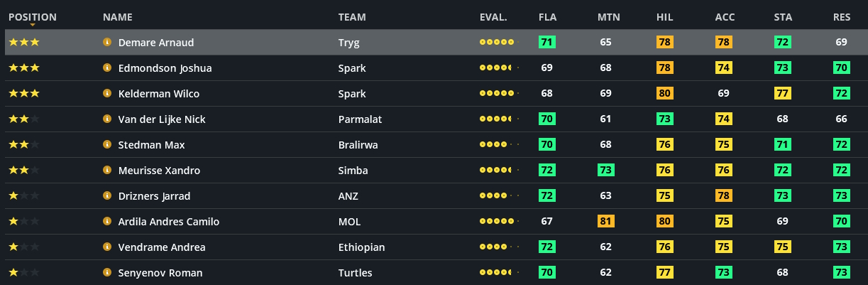This screenshot has height=285, width=868.
Task: Open Ardila Andres Camilo info icon
Action: [107, 222]
